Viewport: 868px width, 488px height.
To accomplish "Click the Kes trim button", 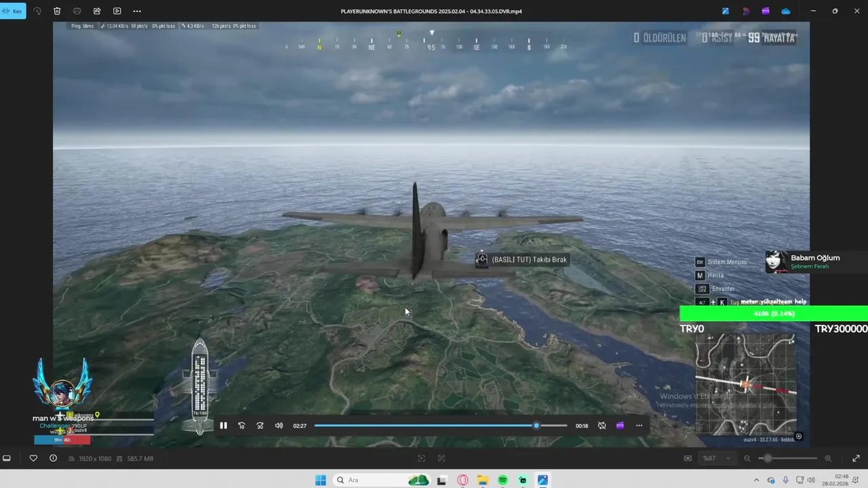I will [13, 11].
